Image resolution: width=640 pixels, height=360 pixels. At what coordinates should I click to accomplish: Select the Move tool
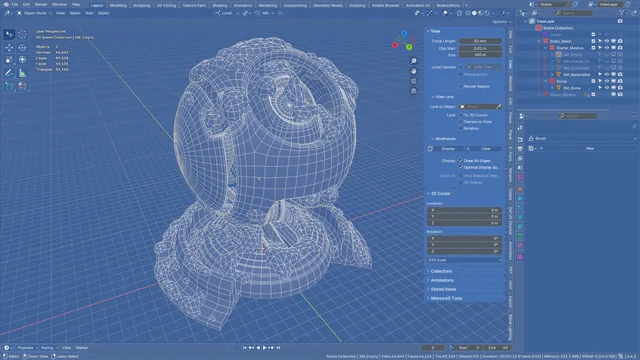click(9, 48)
